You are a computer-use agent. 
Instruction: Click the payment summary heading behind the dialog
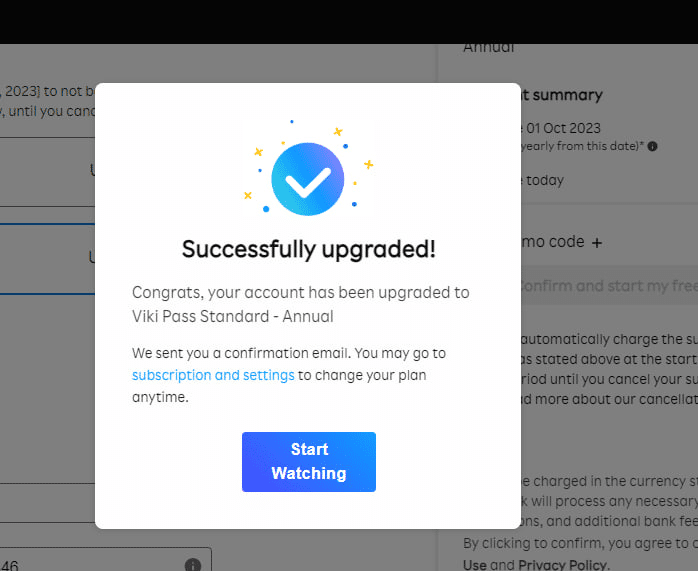point(562,95)
